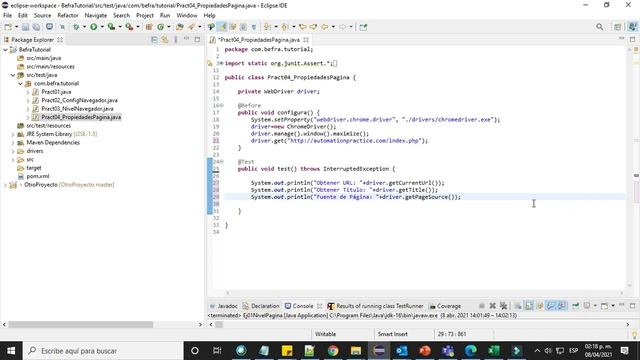Close the Pract04_PropiedadesPagina.java editor tab
The image size is (640, 360).
(306, 40)
